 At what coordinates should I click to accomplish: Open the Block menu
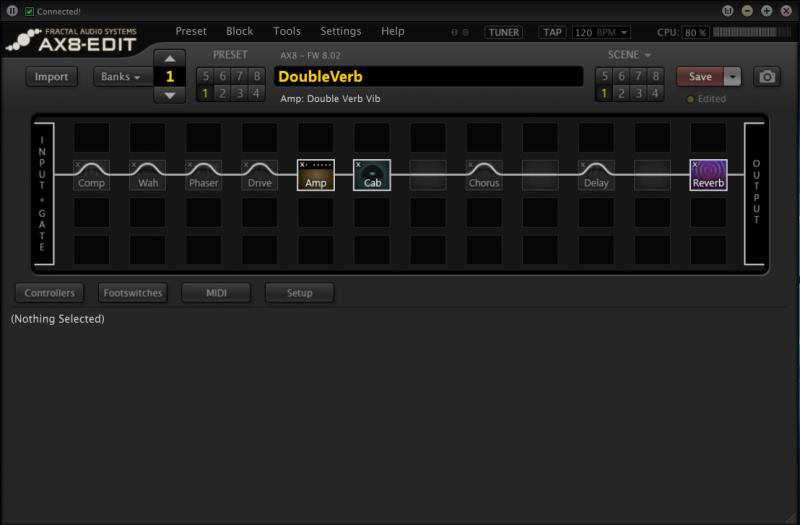(x=239, y=31)
